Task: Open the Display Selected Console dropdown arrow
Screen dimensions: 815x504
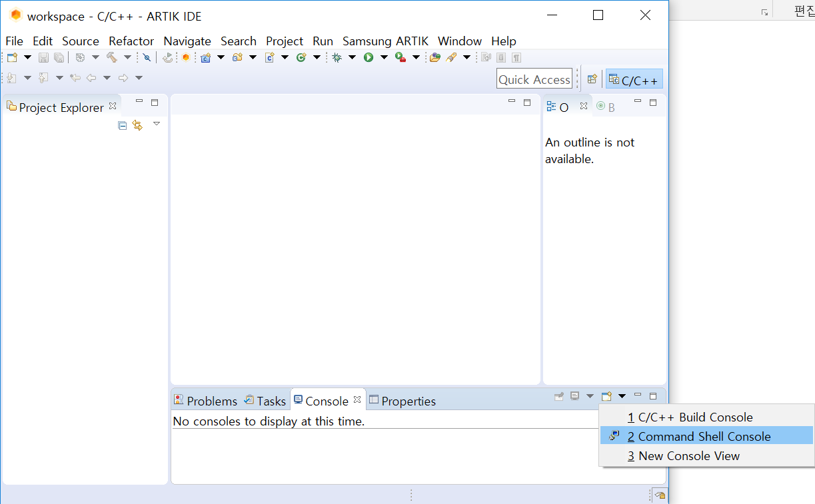Action: pyautogui.click(x=590, y=396)
